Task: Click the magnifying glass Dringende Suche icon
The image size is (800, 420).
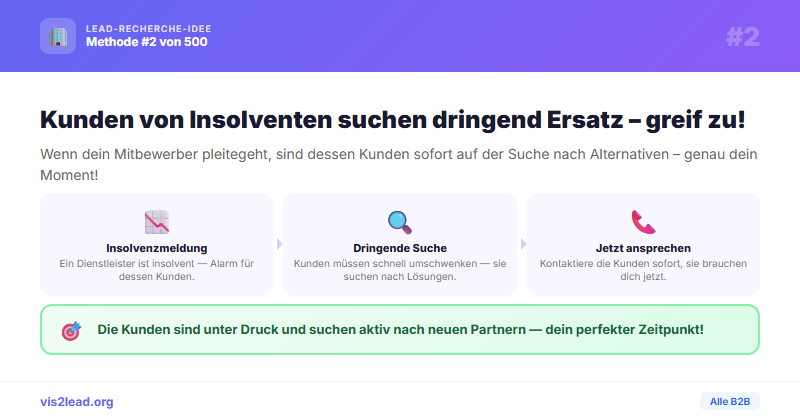Action: click(399, 222)
